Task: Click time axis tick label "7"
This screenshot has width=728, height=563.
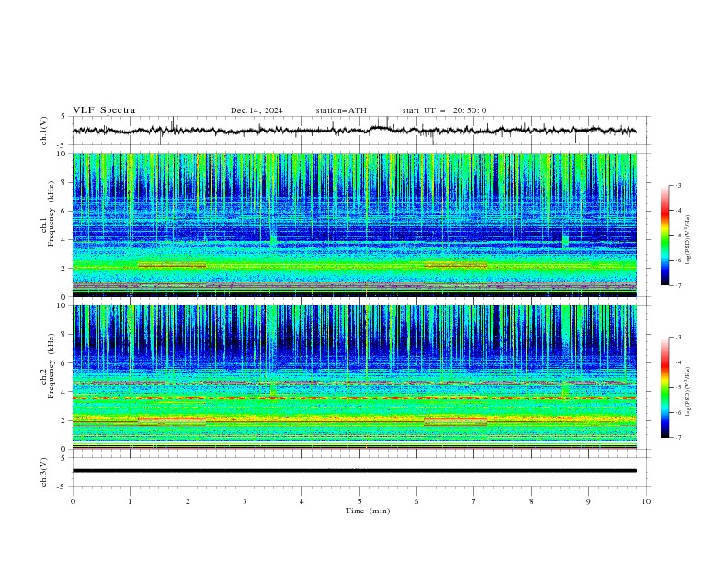Action: 474,501
